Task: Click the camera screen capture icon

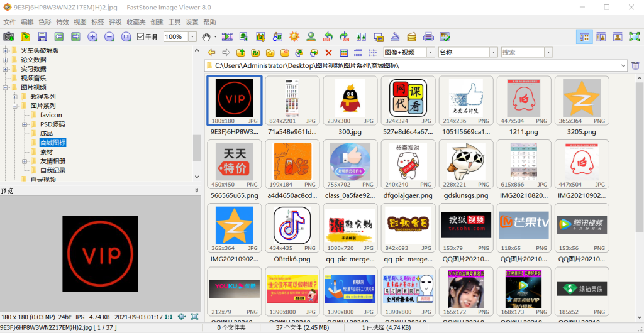Action: pos(9,37)
